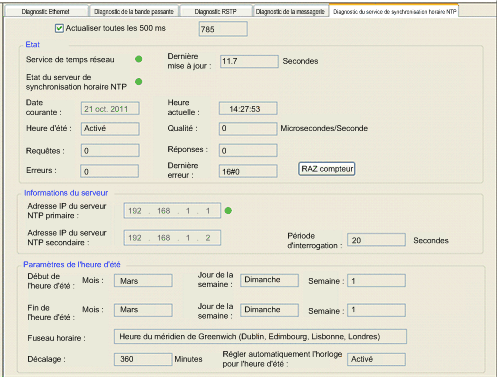Open the Diagnostic Ethernet tab

[46, 11]
